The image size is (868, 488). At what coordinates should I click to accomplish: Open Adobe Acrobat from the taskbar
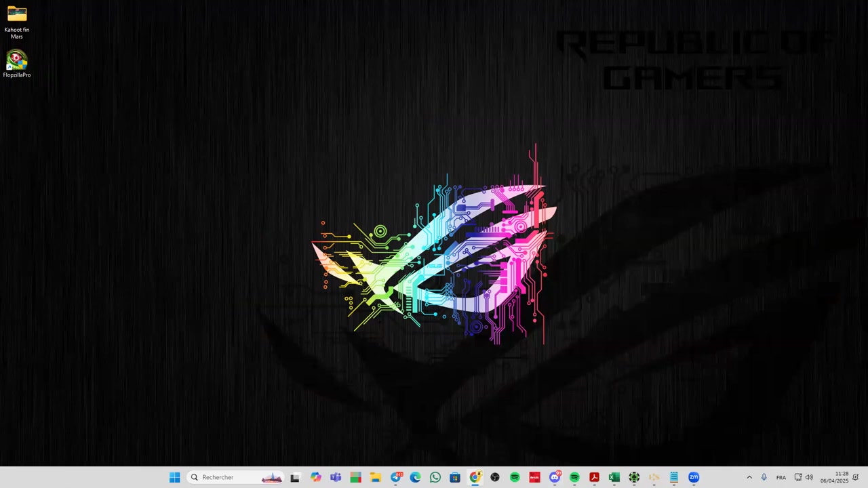(x=594, y=477)
